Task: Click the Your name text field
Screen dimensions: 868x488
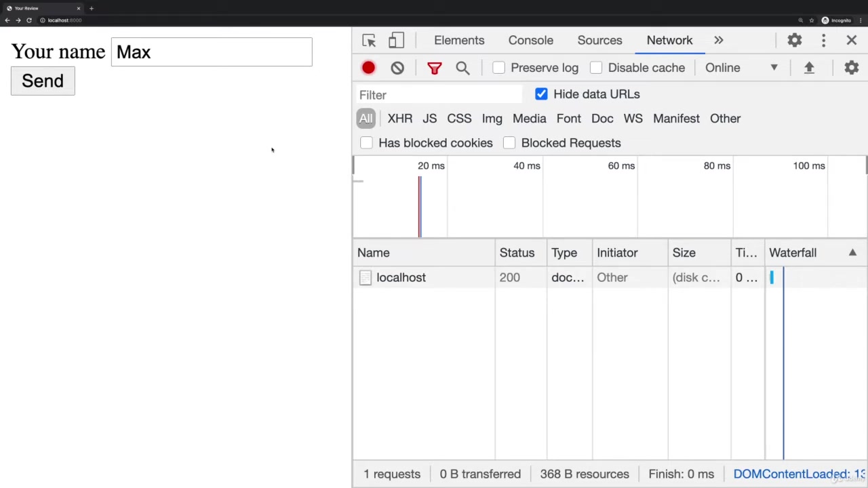Action: [212, 52]
